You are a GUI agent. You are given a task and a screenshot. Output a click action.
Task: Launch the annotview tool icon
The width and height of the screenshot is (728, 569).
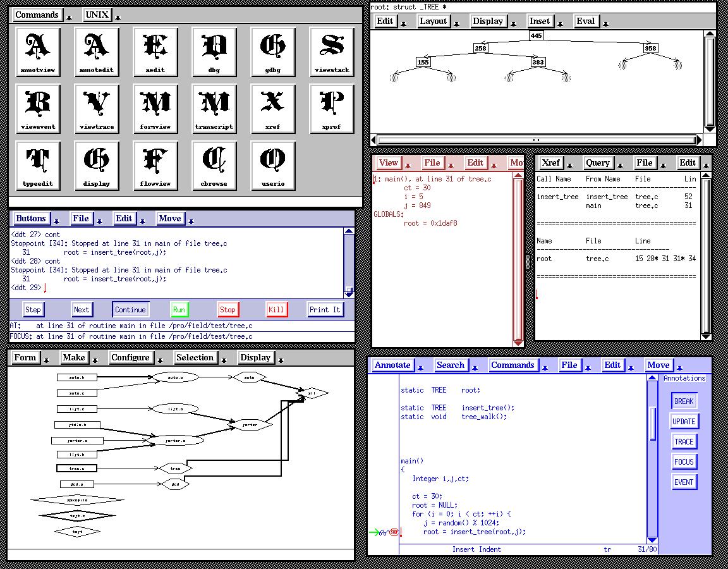[x=38, y=51]
